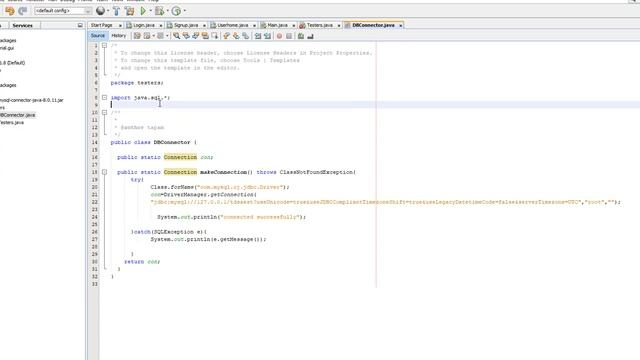Click the Shift Line Right icon
Viewport: 640px width, 360px height.
(267, 36)
